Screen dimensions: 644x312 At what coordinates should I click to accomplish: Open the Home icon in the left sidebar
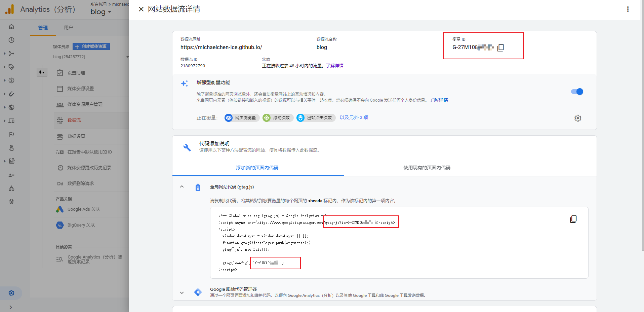(11, 27)
